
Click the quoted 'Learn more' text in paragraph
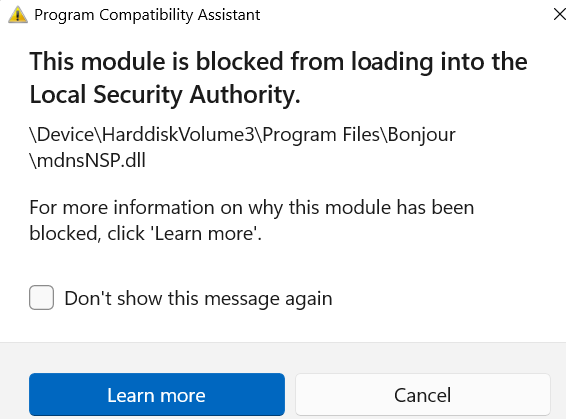[206, 233]
